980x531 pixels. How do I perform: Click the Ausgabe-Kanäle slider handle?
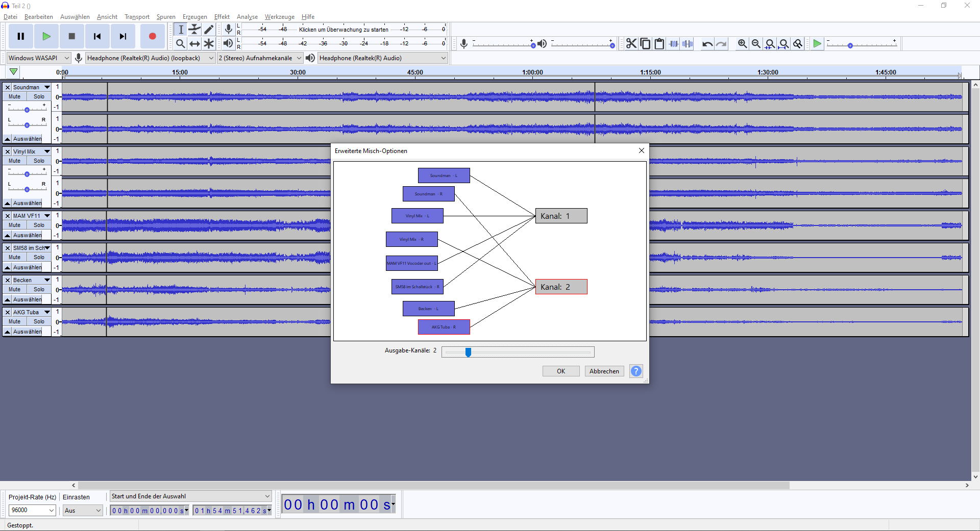point(468,352)
